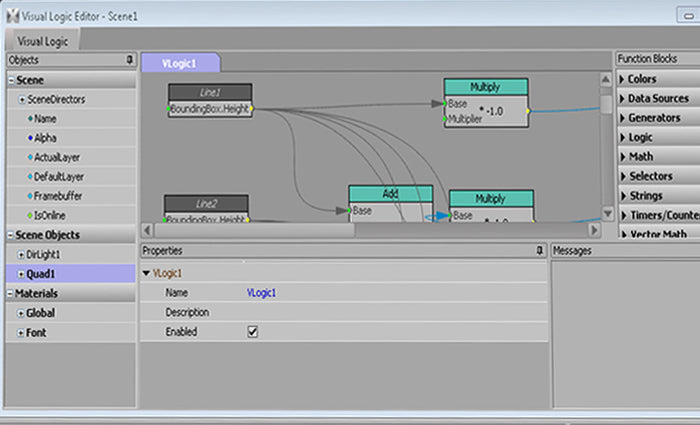Screen dimensions: 700x425
Task: Click the Name property diamond icon
Action: point(30,118)
